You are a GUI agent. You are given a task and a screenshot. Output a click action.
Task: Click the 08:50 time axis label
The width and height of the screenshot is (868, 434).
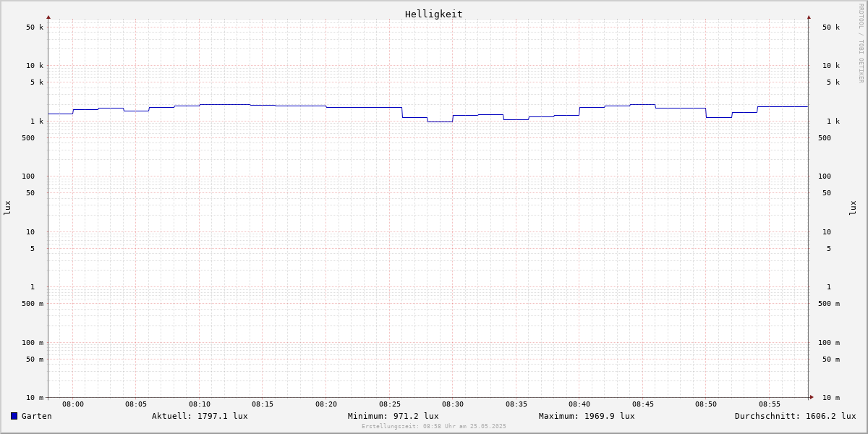(706, 404)
